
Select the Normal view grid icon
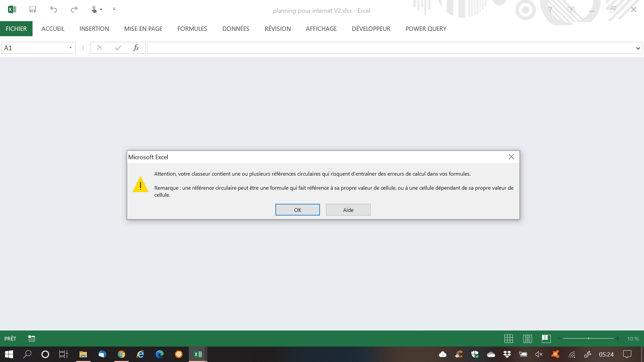pos(508,339)
